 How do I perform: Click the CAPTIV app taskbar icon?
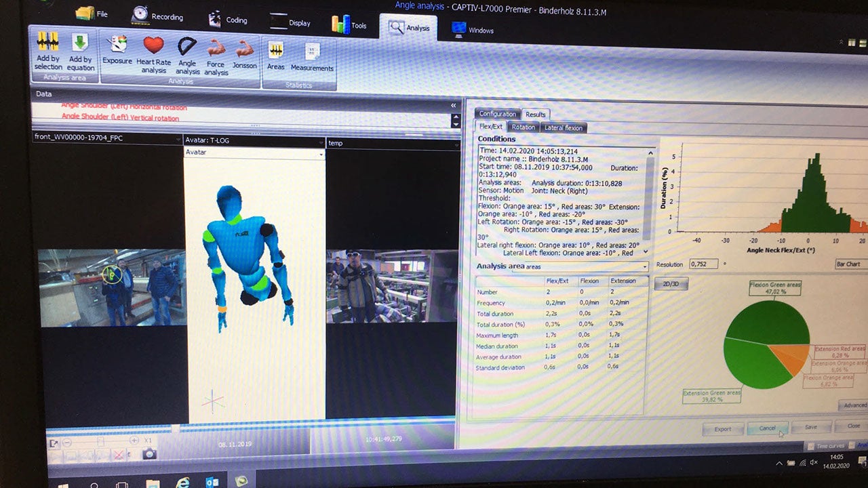click(241, 482)
